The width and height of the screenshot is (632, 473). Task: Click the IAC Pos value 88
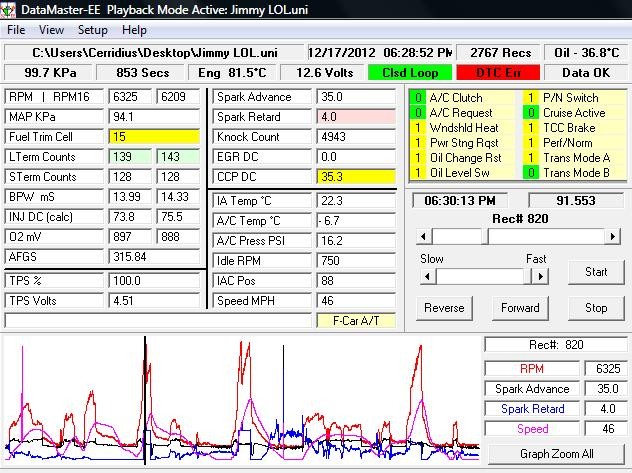click(x=356, y=280)
